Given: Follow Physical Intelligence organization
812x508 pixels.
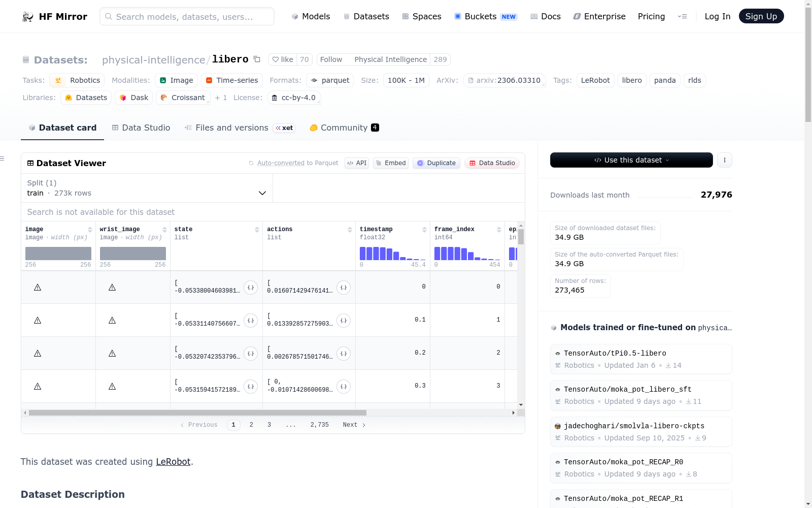Looking at the screenshot, I should click(331, 59).
